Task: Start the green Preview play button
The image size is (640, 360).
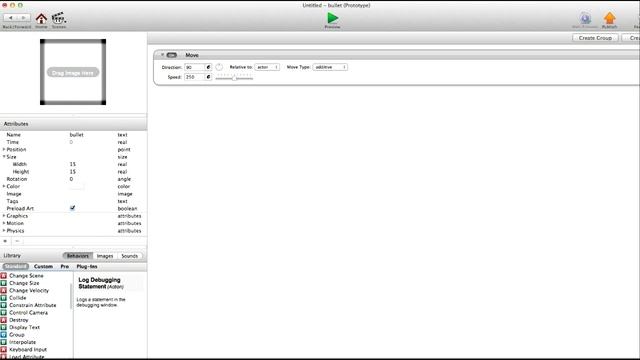Action: point(333,18)
